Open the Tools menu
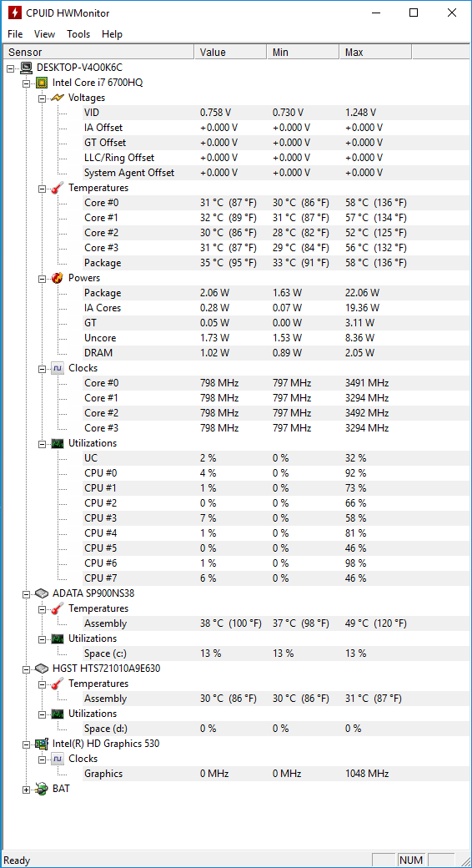 (x=78, y=33)
